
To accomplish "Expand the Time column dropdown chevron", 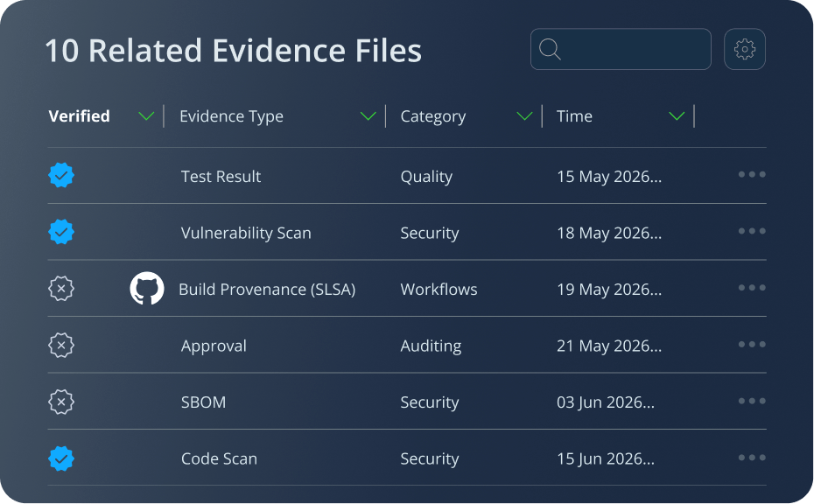I will tap(677, 116).
